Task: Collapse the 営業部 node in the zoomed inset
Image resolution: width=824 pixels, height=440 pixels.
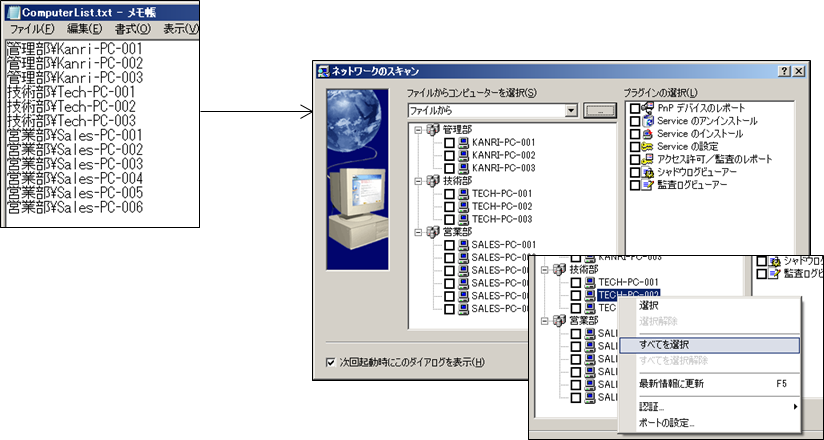Action: [545, 320]
